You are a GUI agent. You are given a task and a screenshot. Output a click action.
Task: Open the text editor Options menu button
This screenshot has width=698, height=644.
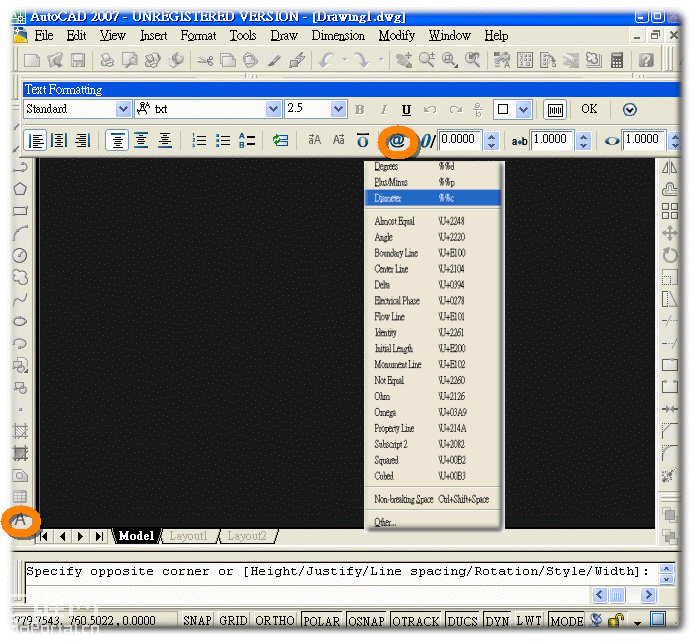coord(629,109)
